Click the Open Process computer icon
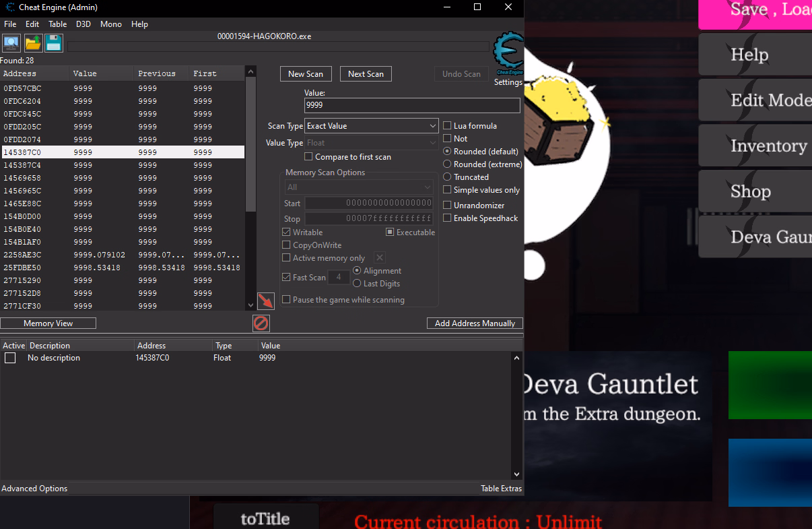 [x=11, y=43]
